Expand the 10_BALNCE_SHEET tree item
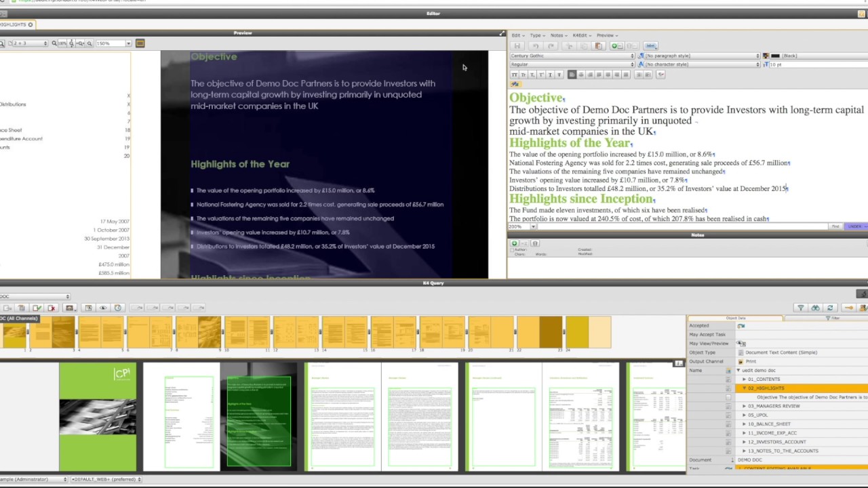The image size is (868, 488). coord(745,424)
